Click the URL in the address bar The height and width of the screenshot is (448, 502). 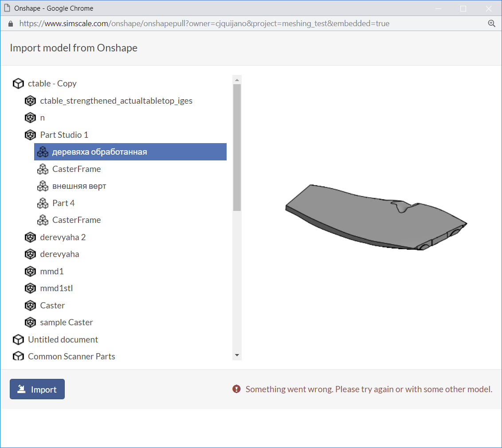click(x=204, y=23)
